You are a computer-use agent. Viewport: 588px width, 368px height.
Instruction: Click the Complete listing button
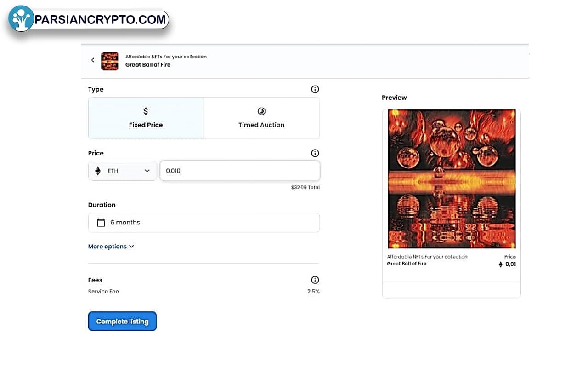tap(122, 322)
